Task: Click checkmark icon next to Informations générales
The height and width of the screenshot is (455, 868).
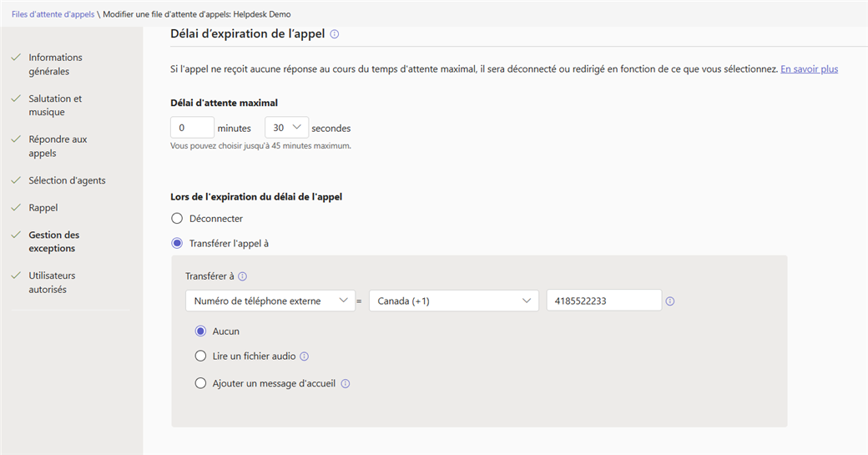Action: pyautogui.click(x=16, y=57)
